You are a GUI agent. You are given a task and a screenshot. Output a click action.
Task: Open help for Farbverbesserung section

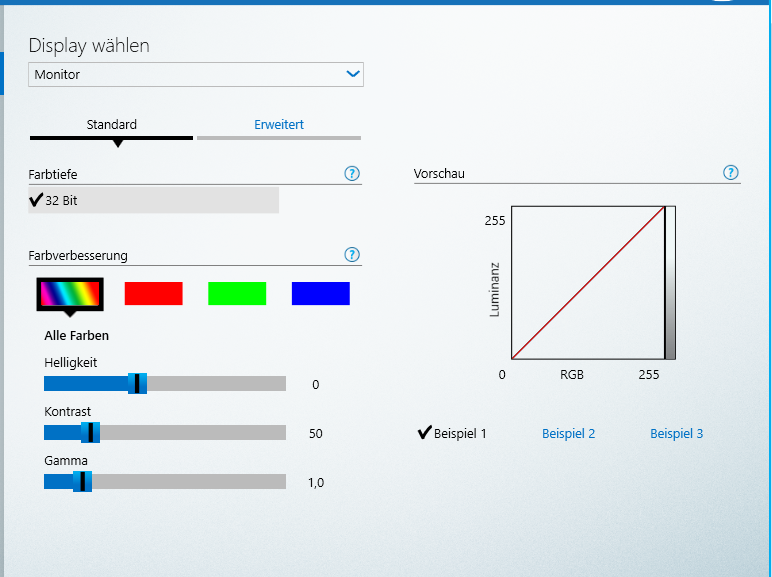pyautogui.click(x=351, y=255)
